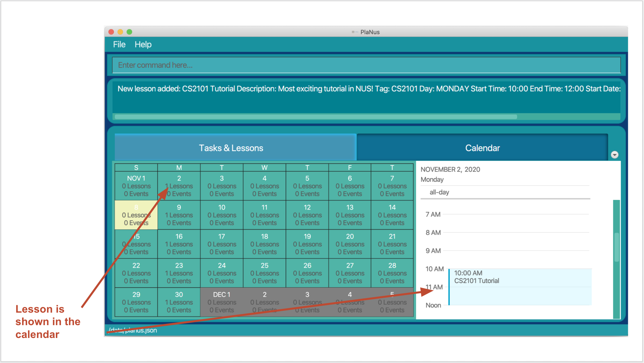Select NOV 1 calendar cell

click(x=136, y=186)
